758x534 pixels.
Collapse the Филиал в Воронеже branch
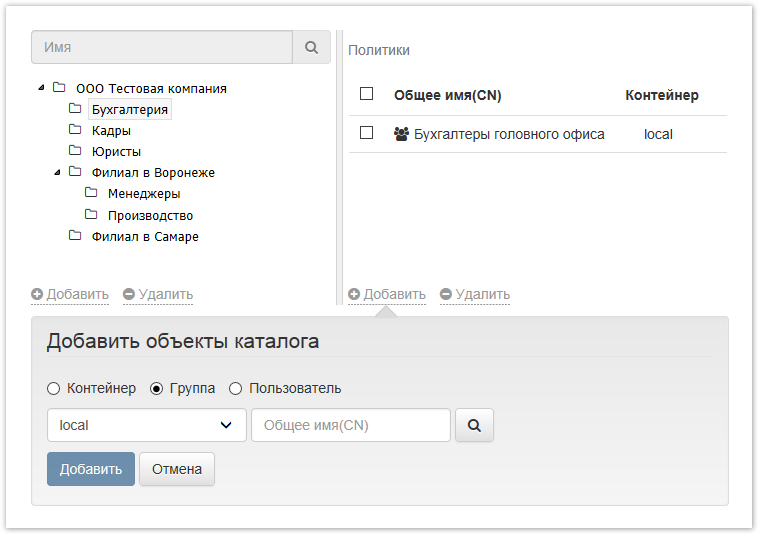(x=57, y=172)
